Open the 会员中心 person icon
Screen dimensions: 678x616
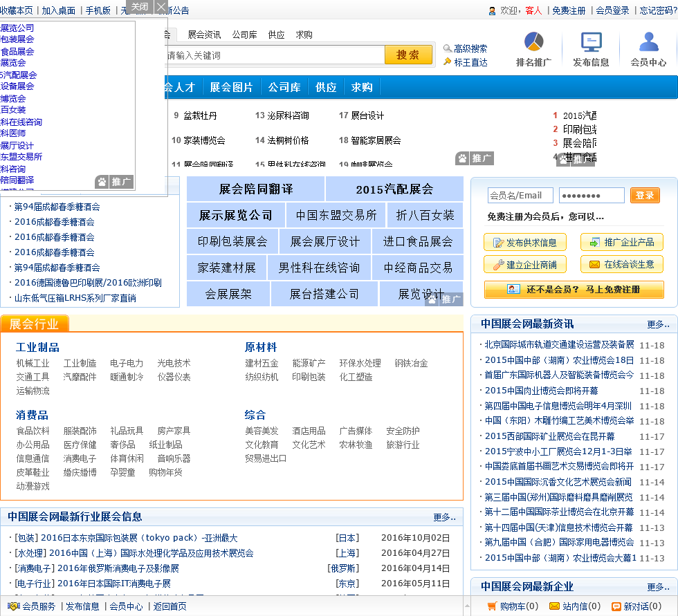click(648, 42)
